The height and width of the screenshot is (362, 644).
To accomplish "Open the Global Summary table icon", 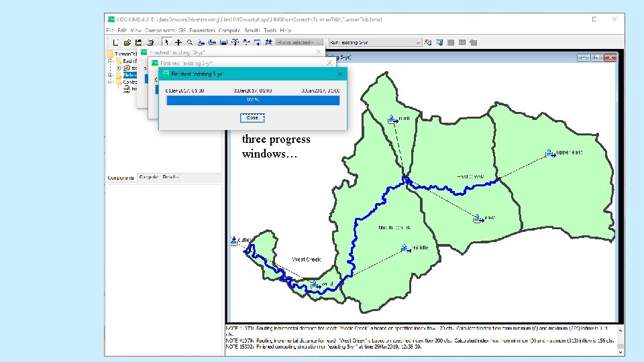I will coord(439,42).
